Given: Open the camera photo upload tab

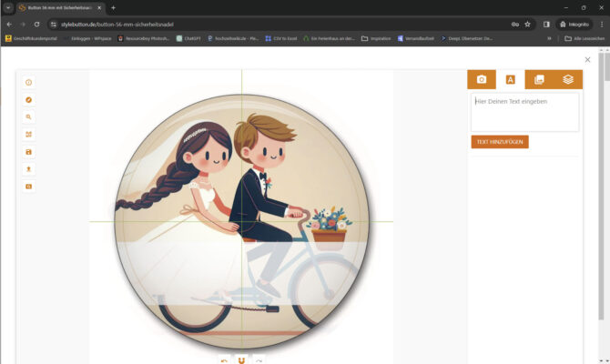Looking at the screenshot, I should pos(482,80).
